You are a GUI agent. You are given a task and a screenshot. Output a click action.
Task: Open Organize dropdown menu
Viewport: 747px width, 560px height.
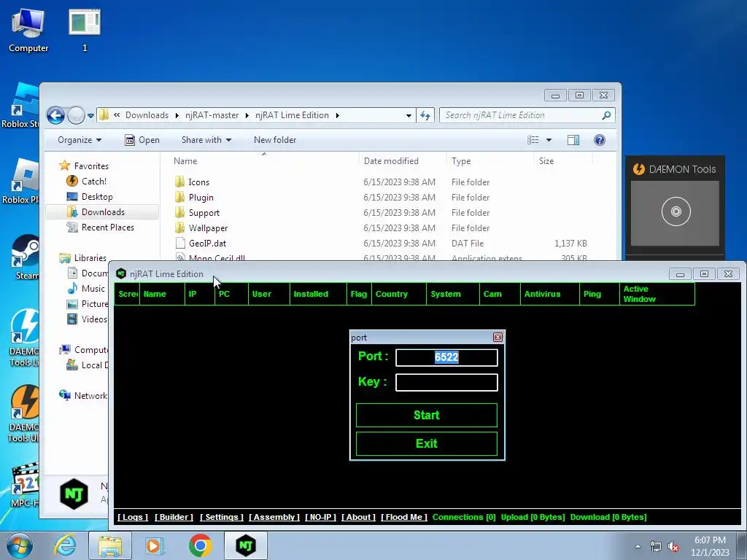(x=79, y=140)
